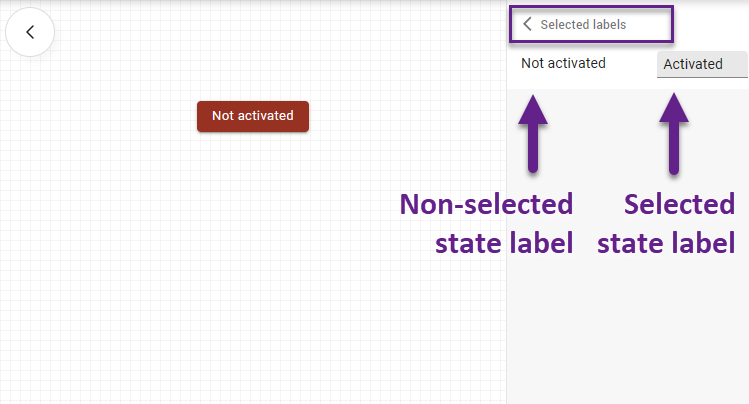Viewport: 749px width, 404px height.
Task: Click the round back arrow button
Action: click(30, 32)
